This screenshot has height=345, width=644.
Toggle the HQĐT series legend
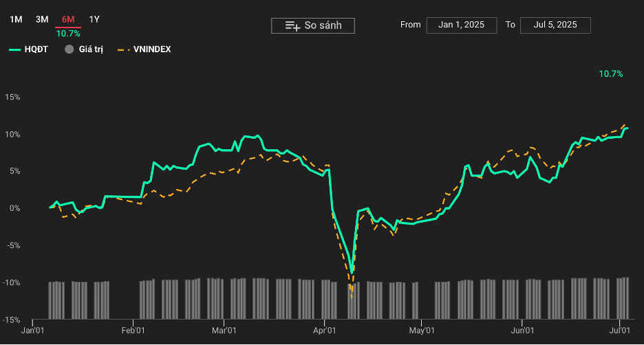[x=29, y=49]
